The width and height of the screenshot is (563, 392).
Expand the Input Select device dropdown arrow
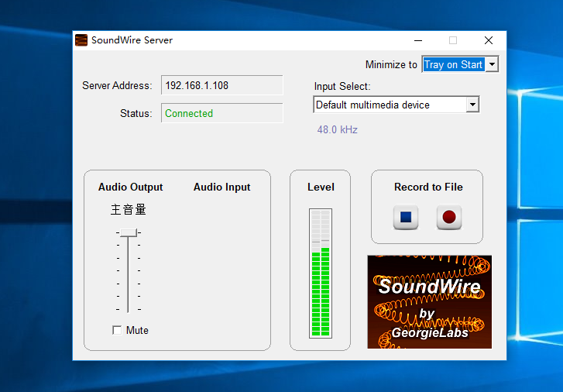click(x=473, y=105)
